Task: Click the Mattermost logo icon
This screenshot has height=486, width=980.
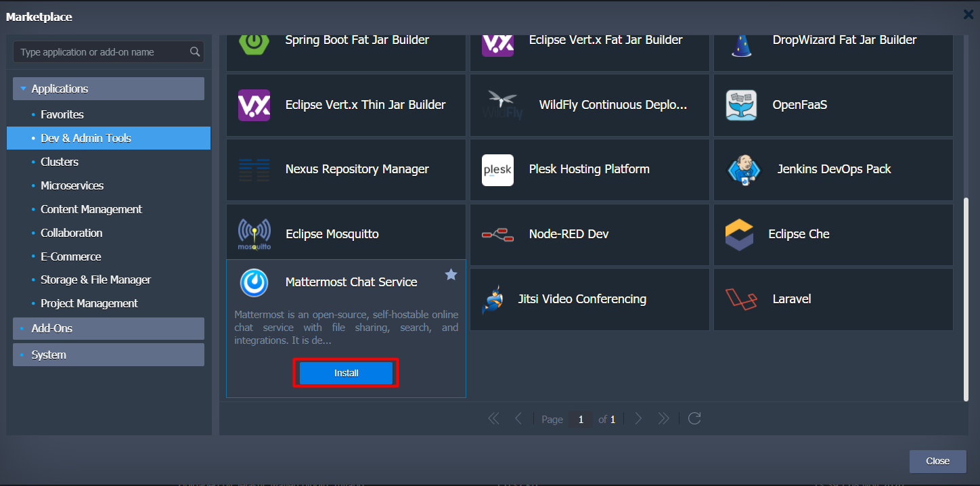Action: pos(254,282)
